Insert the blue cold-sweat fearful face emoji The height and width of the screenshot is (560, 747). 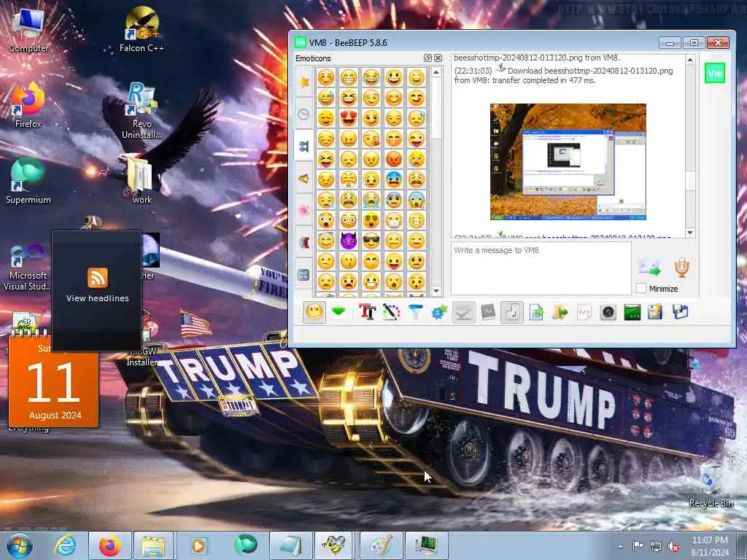(x=393, y=179)
